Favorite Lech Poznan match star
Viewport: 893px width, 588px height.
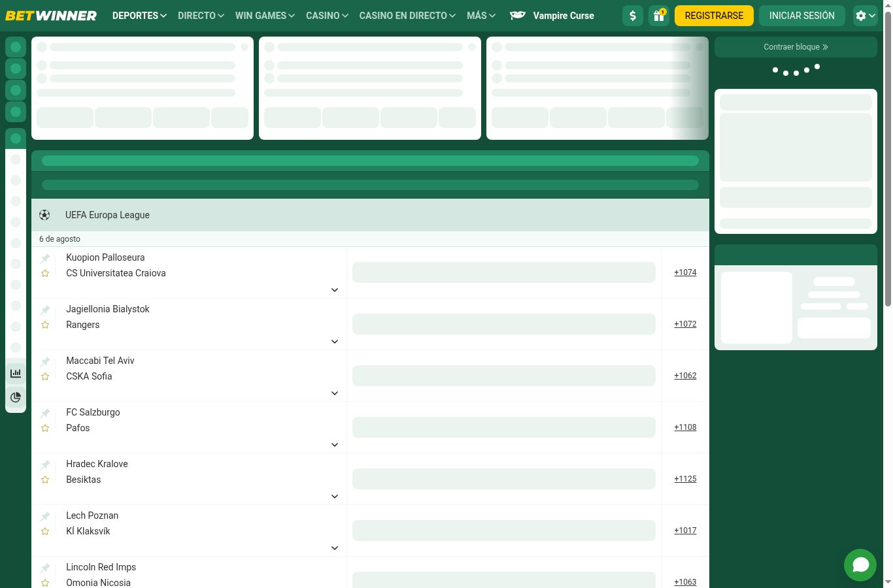click(x=45, y=531)
